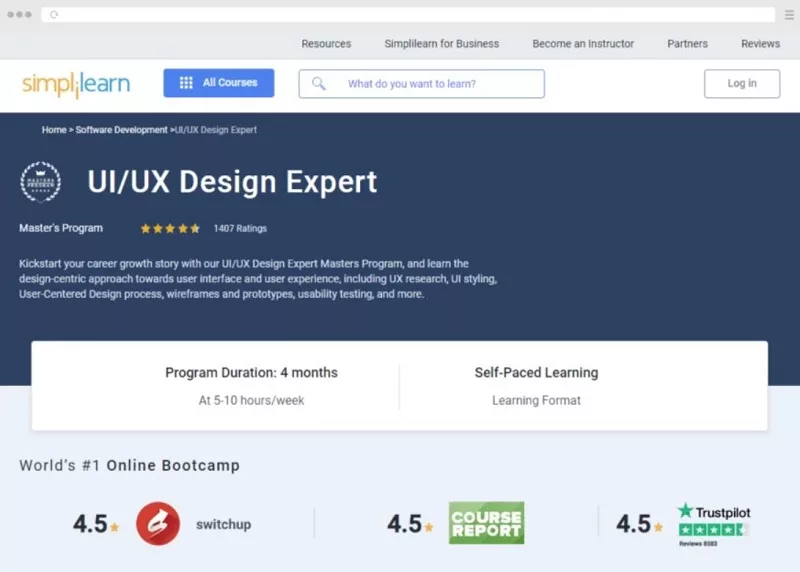Screen dimensions: 800x572
Task: Focus the 'What do you want to learn?' field
Action: [421, 84]
